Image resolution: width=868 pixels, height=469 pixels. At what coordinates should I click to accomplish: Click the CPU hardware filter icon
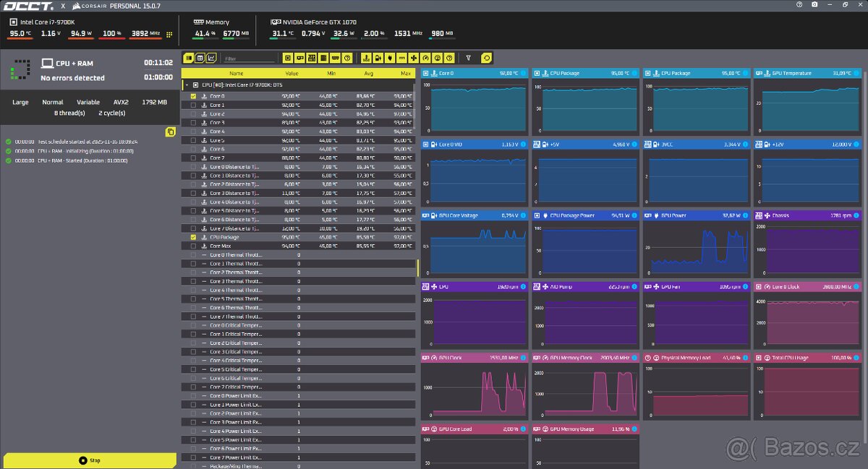pos(288,58)
